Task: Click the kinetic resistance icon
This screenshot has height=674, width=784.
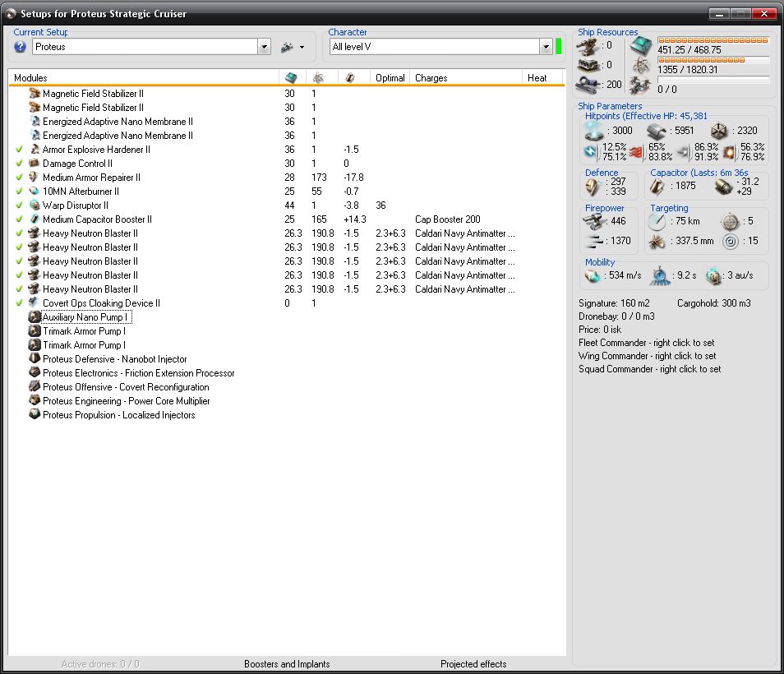Action: [x=683, y=152]
